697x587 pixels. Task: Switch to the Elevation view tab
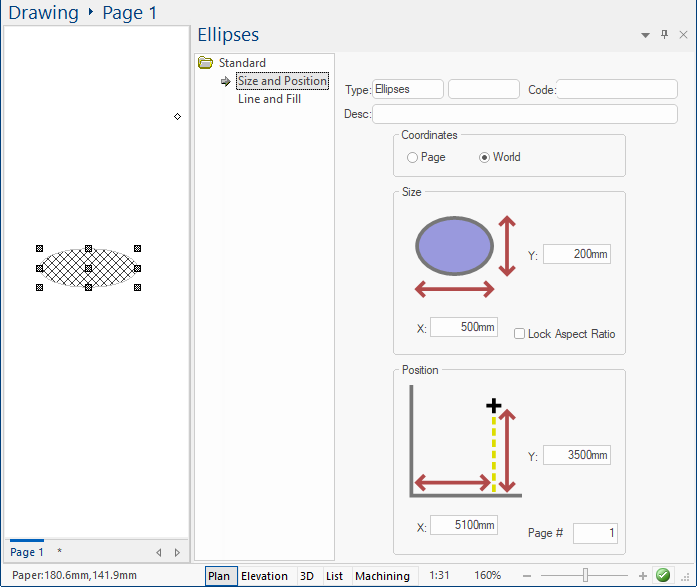(264, 576)
